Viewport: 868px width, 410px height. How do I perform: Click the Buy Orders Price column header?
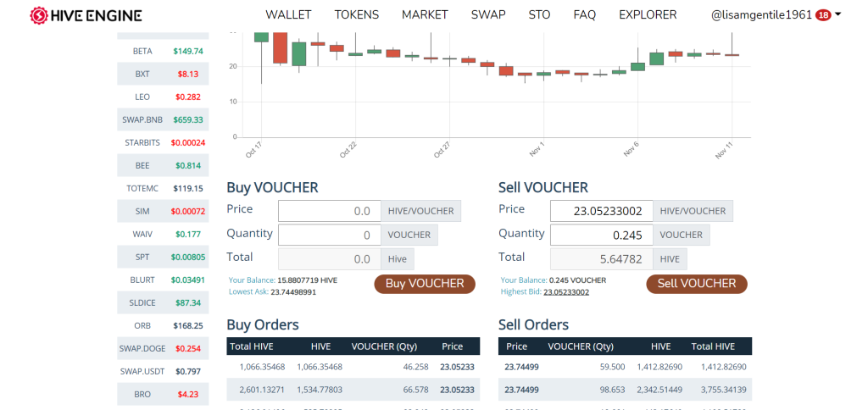pos(453,346)
